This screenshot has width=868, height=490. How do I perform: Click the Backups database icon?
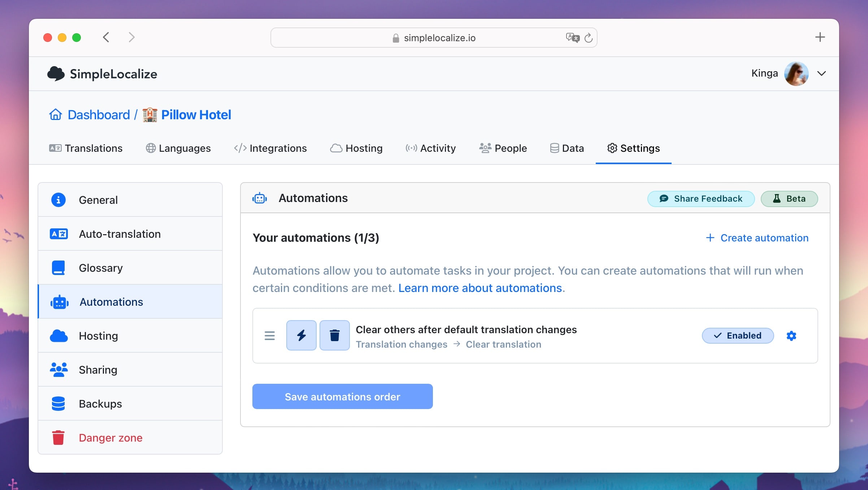click(58, 404)
